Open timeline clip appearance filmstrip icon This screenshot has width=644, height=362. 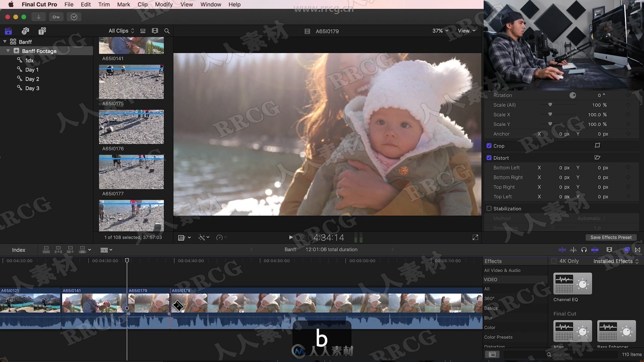point(609,250)
